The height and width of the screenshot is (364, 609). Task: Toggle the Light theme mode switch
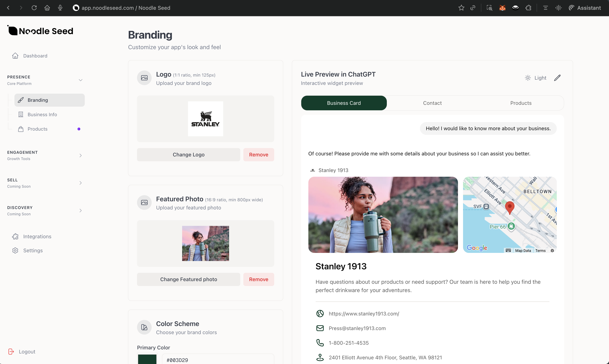536,78
